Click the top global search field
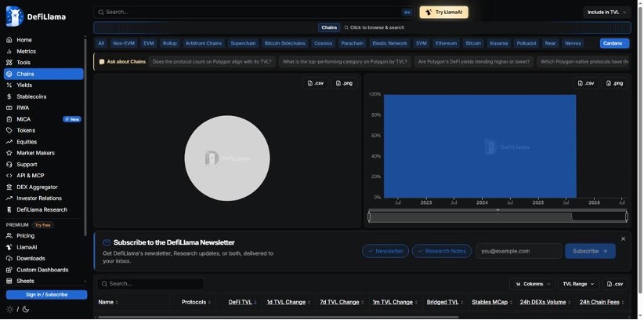Viewport: 644px width, 320px height. (255, 13)
